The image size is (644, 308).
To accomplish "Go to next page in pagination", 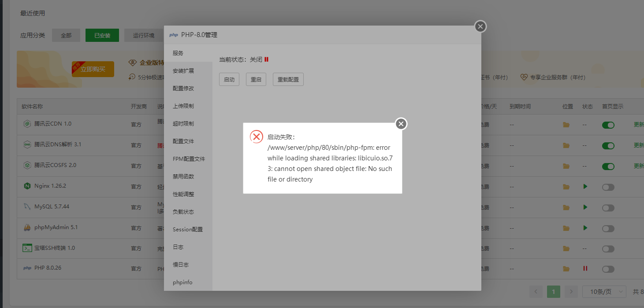I will click(x=571, y=292).
